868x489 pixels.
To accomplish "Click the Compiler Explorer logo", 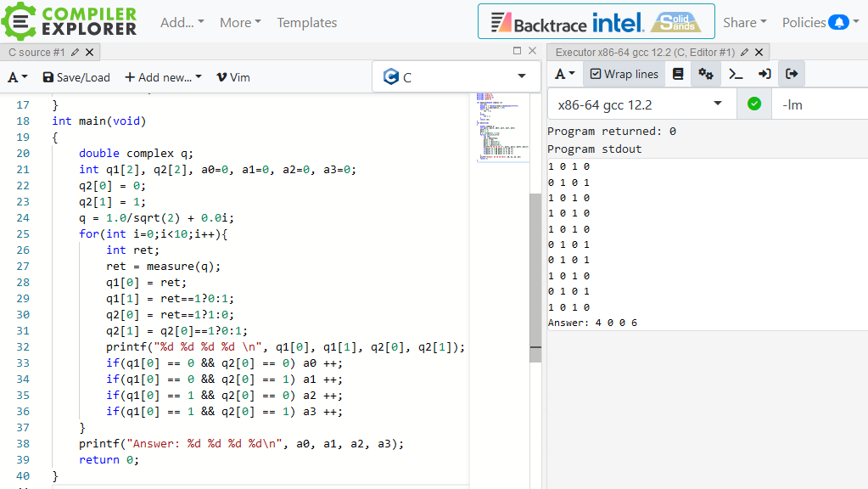I will click(x=70, y=22).
